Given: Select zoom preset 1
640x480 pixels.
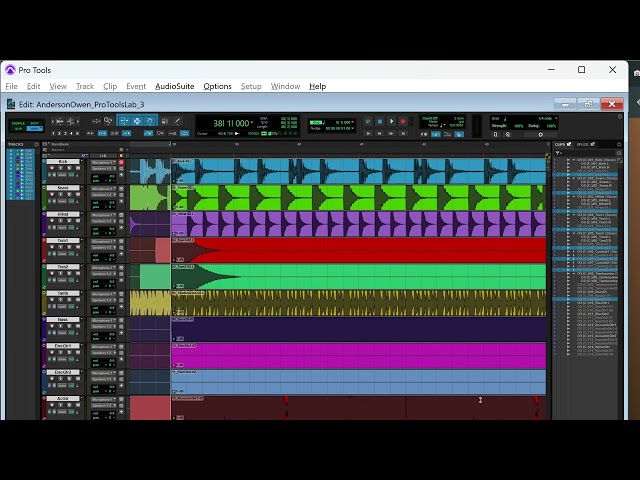Looking at the screenshot, I should tap(53, 133).
